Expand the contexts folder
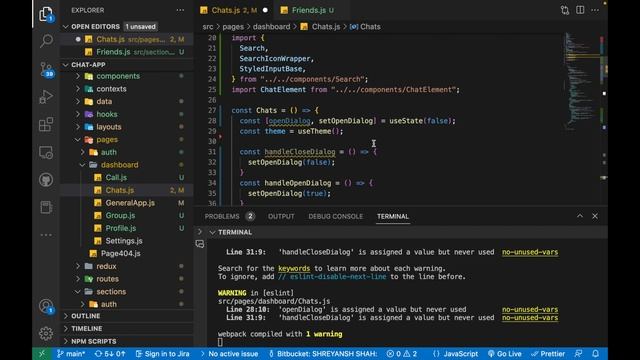Screen dimensions: 640x360 [127, 89]
